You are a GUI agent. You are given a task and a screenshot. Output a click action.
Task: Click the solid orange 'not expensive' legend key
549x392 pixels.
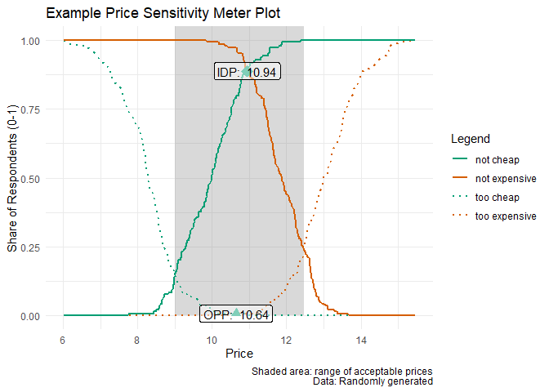point(460,178)
